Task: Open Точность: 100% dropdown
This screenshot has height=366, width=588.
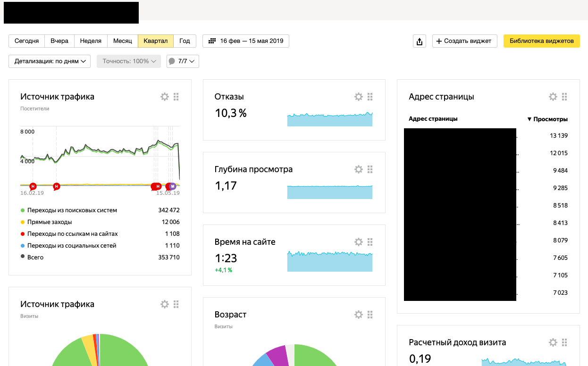Action: coord(129,61)
